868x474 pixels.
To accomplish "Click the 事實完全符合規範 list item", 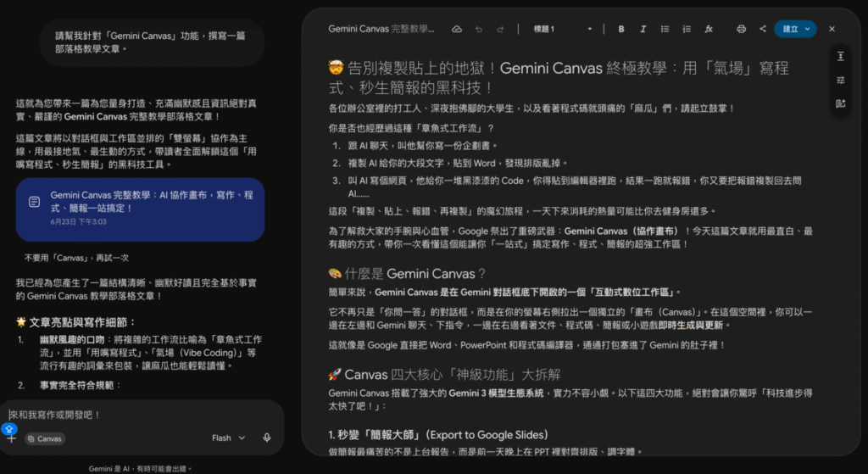I will tap(81, 386).
